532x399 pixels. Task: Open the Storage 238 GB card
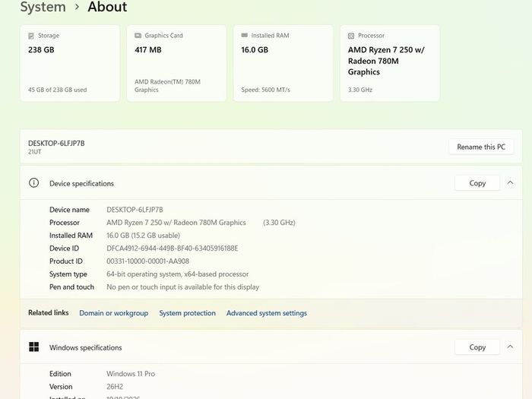(70, 63)
